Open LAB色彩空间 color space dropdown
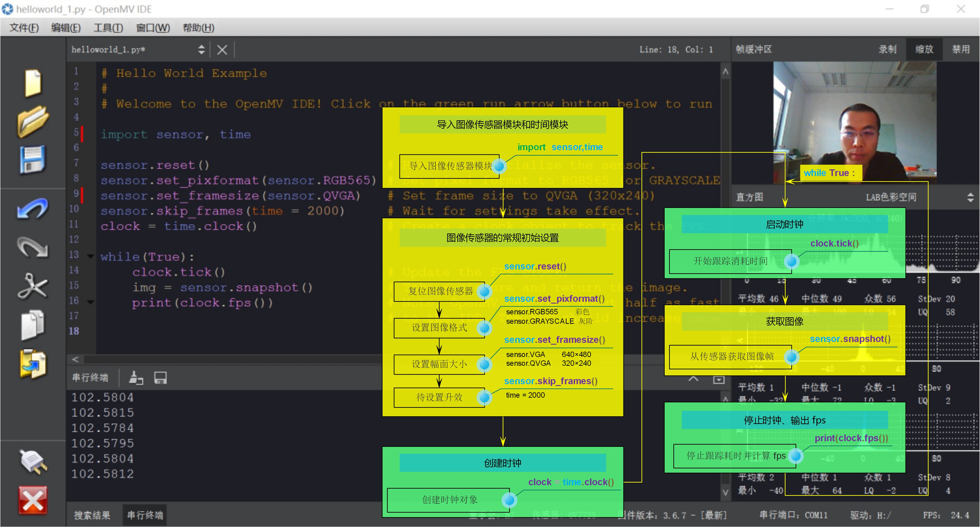The width and height of the screenshot is (980, 527). point(919,197)
